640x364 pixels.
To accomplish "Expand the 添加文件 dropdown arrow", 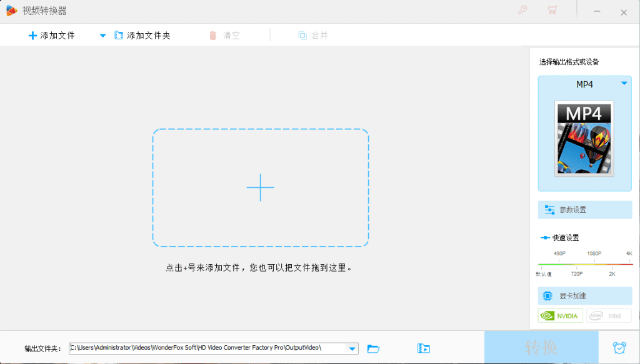I will (102, 36).
